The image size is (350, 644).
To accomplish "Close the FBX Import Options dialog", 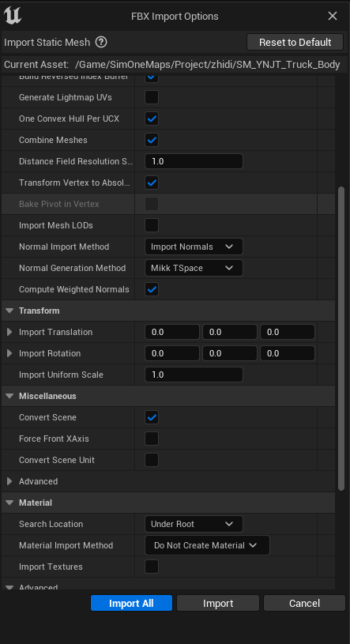I will pos(333,16).
